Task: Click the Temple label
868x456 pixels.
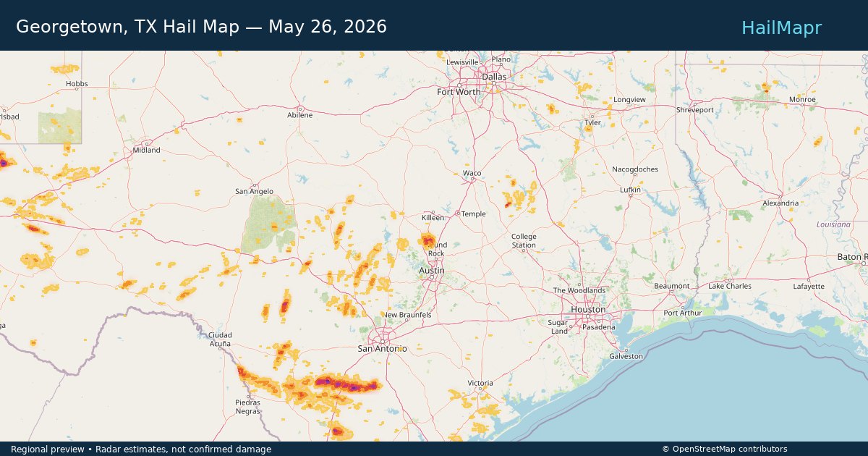Action: 474,214
